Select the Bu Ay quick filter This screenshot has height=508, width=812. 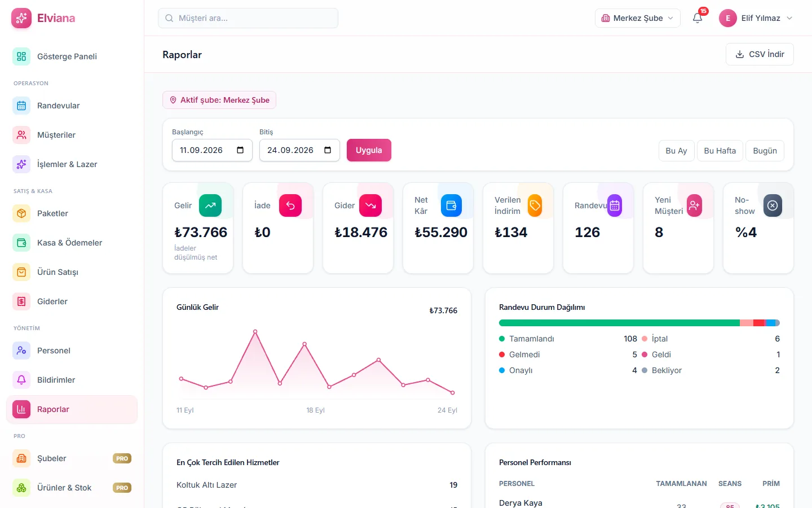676,151
